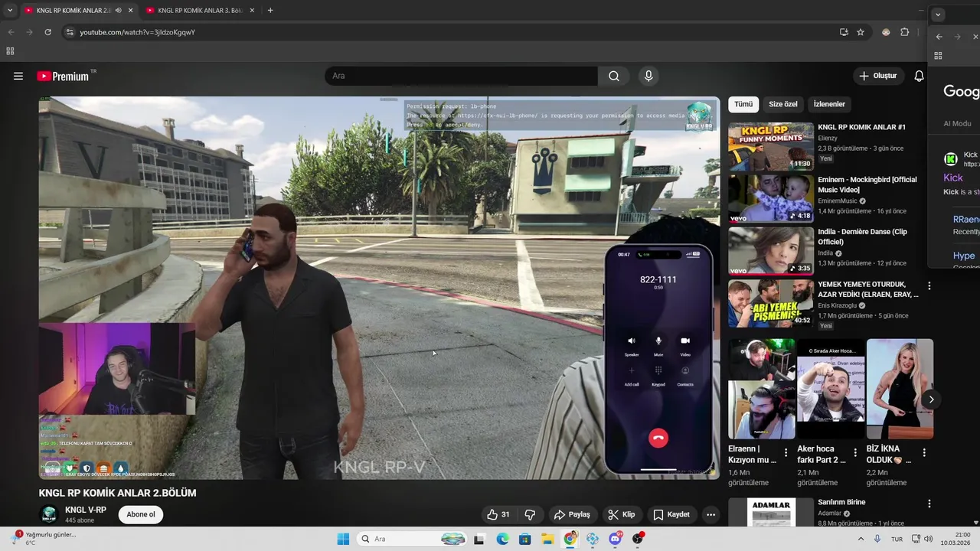Open taskbar microphone indicator
Screen dimensions: 980x551
[877, 539]
